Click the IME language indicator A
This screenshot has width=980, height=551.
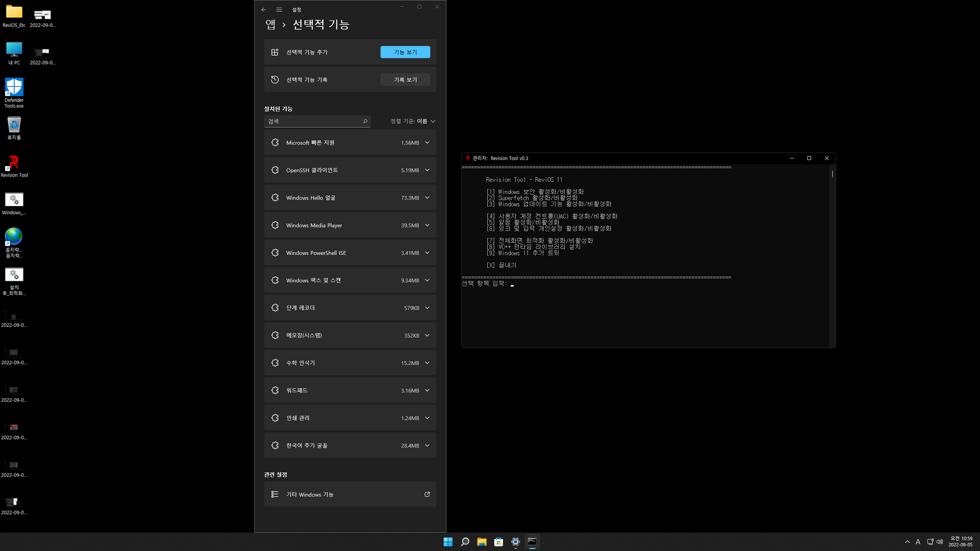tap(918, 542)
